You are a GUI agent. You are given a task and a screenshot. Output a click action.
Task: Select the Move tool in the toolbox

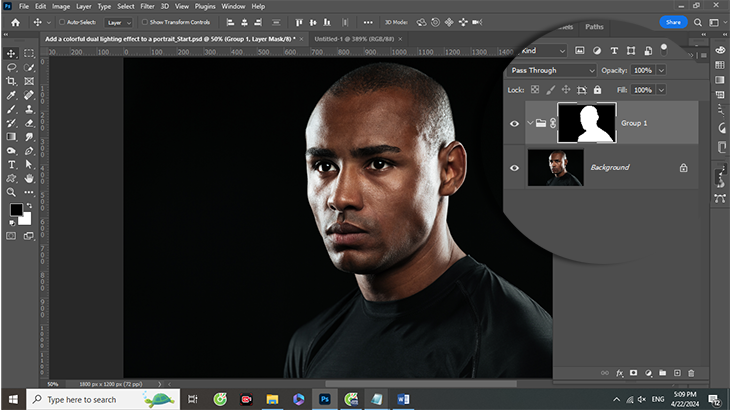tap(11, 53)
